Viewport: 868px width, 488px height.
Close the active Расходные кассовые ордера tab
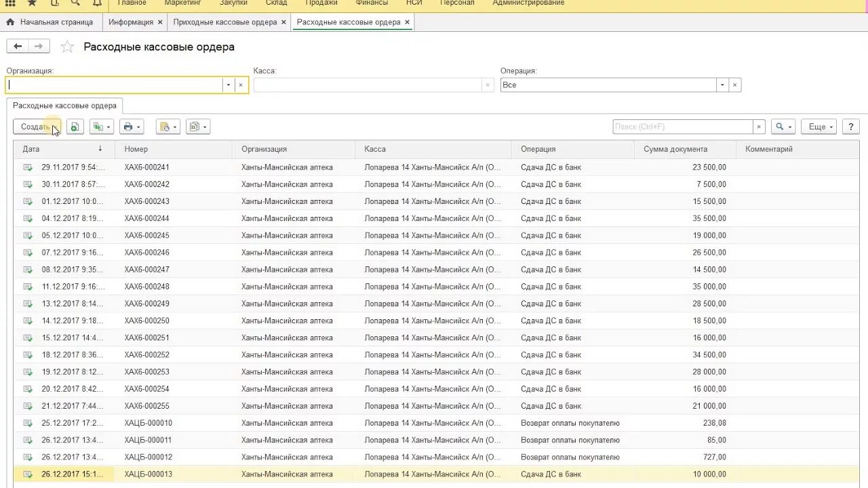(x=407, y=22)
